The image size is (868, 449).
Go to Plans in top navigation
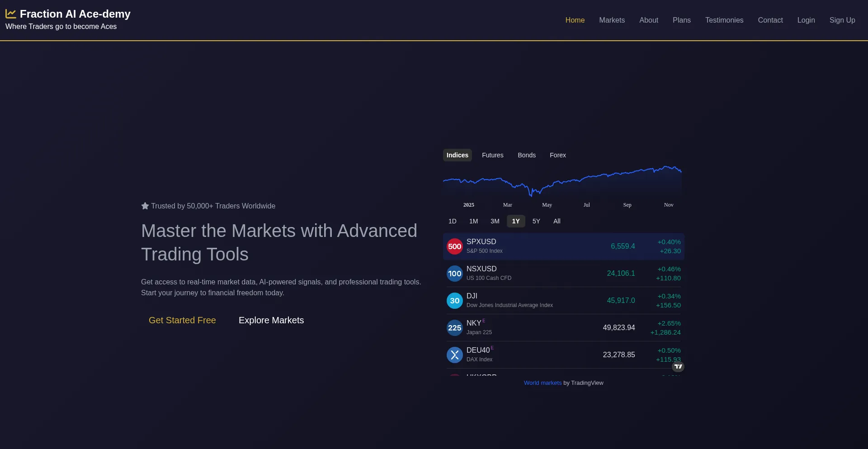(x=681, y=20)
